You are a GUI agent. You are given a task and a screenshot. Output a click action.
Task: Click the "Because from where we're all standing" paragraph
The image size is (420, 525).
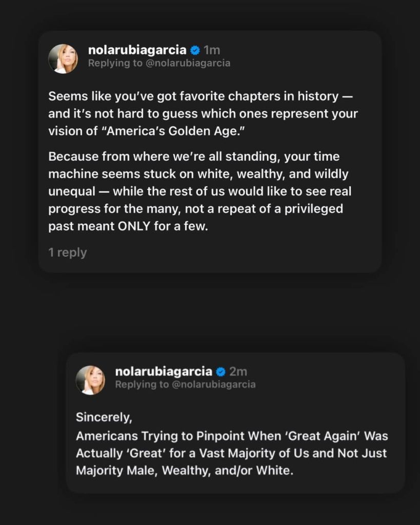tap(200, 191)
